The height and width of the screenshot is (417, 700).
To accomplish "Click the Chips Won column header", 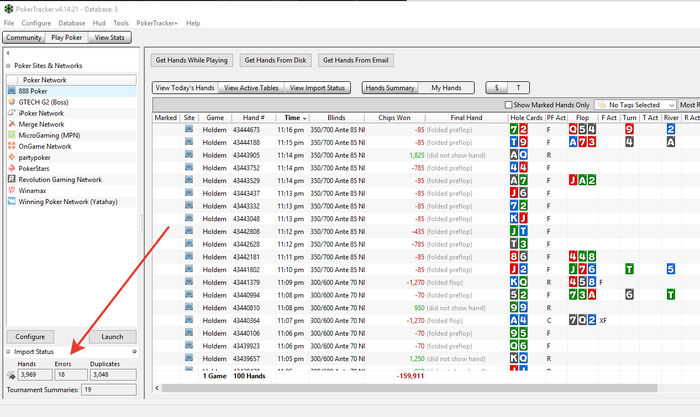I will [x=394, y=118].
